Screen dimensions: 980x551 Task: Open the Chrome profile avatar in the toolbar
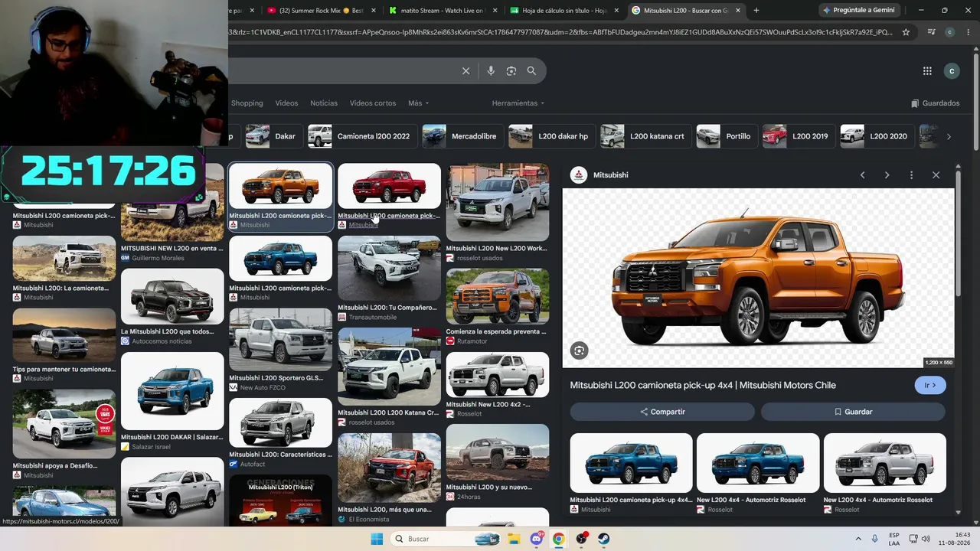949,32
